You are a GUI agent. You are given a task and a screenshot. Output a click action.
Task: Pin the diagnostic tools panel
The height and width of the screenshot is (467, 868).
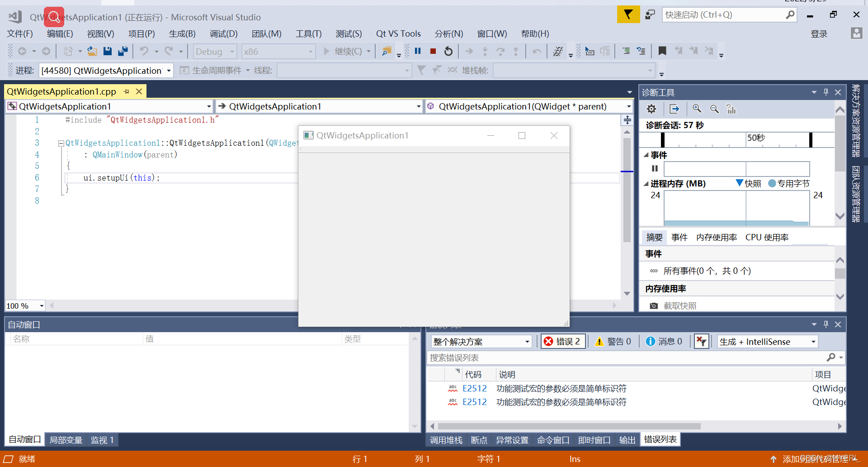tap(826, 92)
